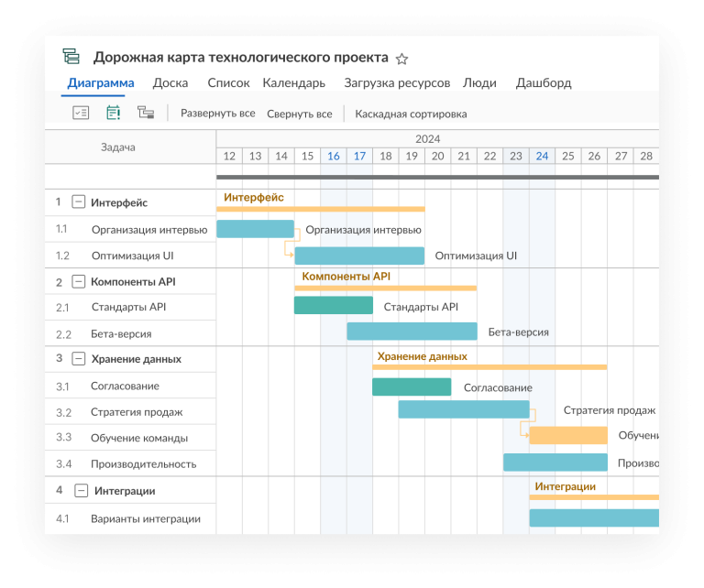Screen dimensions: 704x588
Task: Click the Свернуть все button
Action: click(x=299, y=114)
